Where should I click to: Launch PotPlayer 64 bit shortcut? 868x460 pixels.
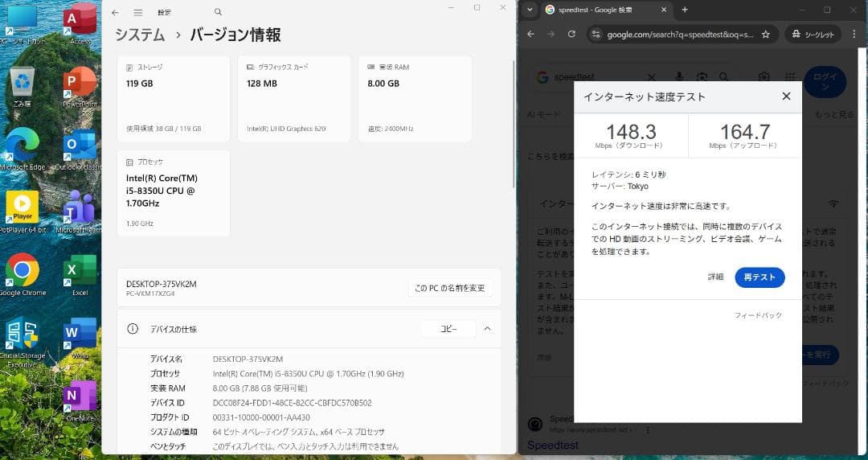coord(23,212)
